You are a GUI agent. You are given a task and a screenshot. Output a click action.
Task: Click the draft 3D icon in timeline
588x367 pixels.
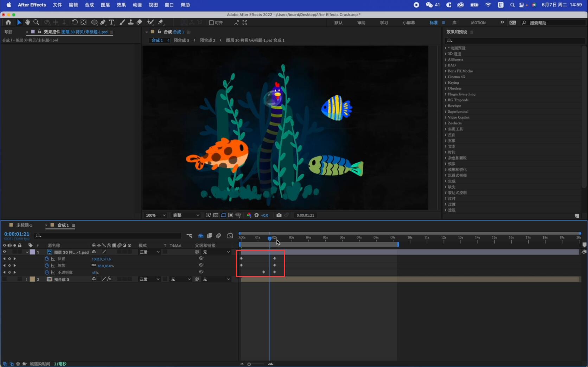click(201, 236)
